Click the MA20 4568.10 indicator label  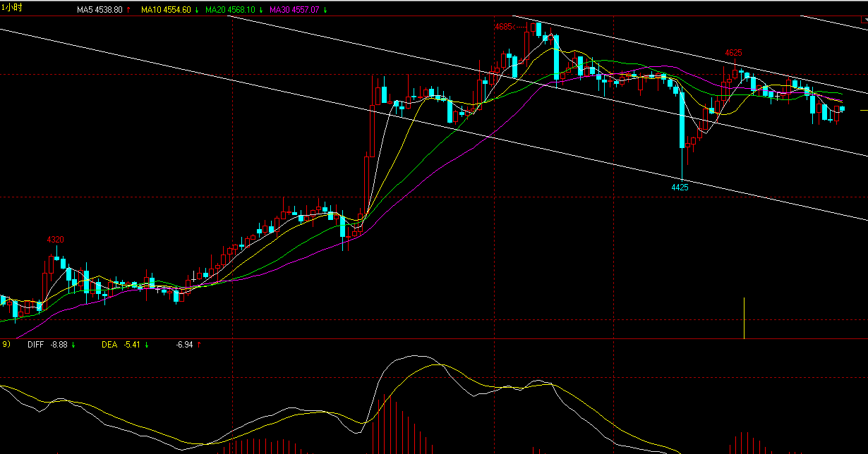(x=230, y=10)
